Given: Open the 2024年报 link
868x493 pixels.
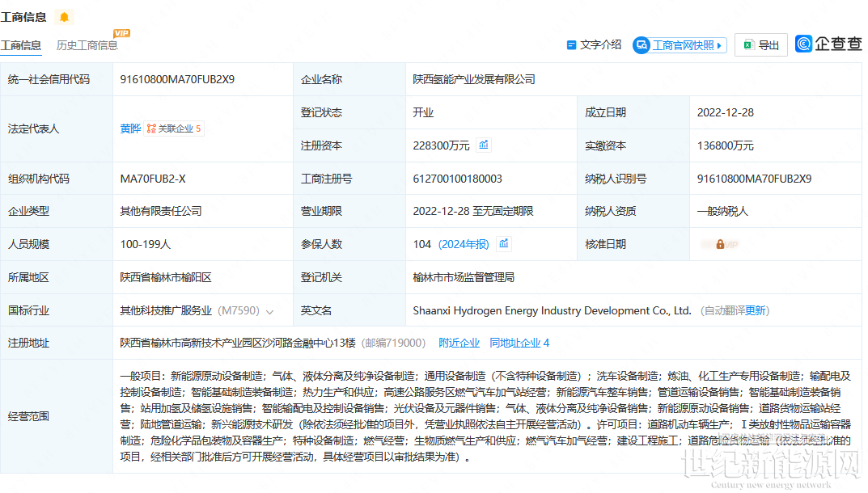Looking at the screenshot, I should point(464,244).
